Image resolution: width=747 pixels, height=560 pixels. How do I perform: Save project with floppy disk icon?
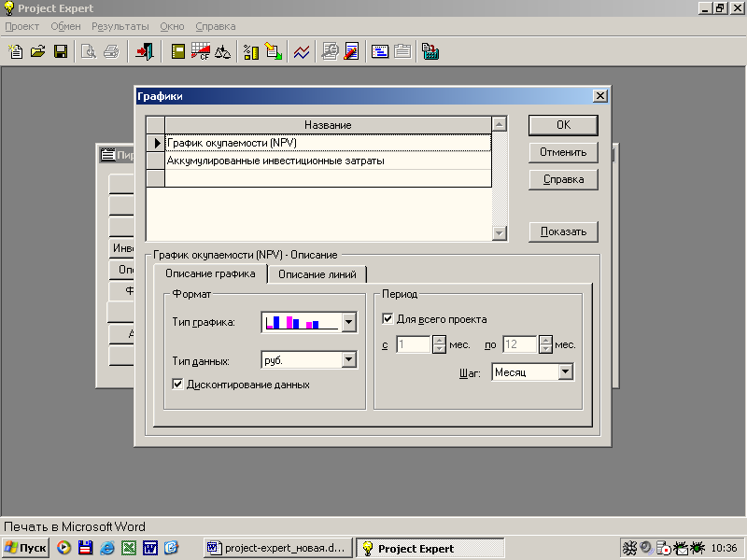point(61,51)
